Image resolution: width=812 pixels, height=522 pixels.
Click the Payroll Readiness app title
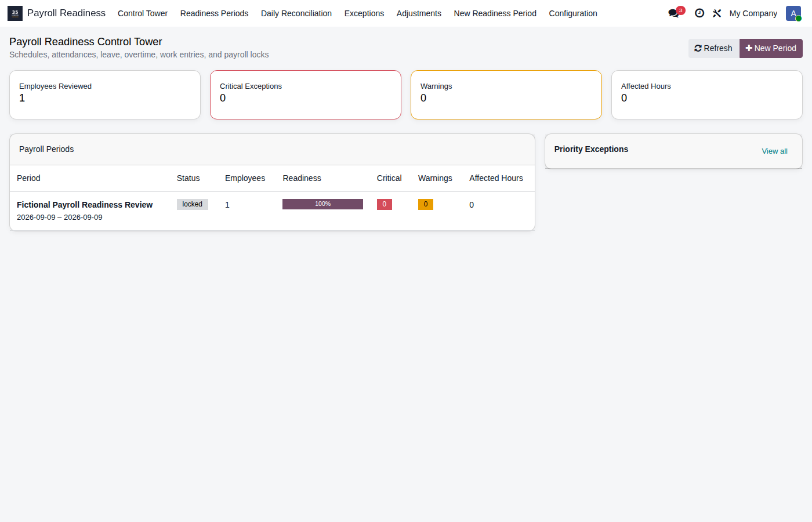(66, 13)
